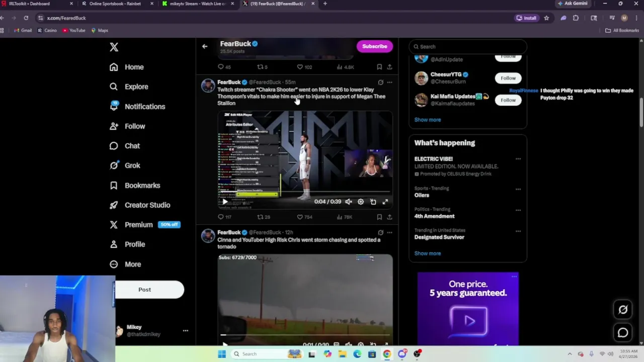Viewport: 644px width, 362px height.
Task: Open the floating Grok button
Action: [x=623, y=310]
